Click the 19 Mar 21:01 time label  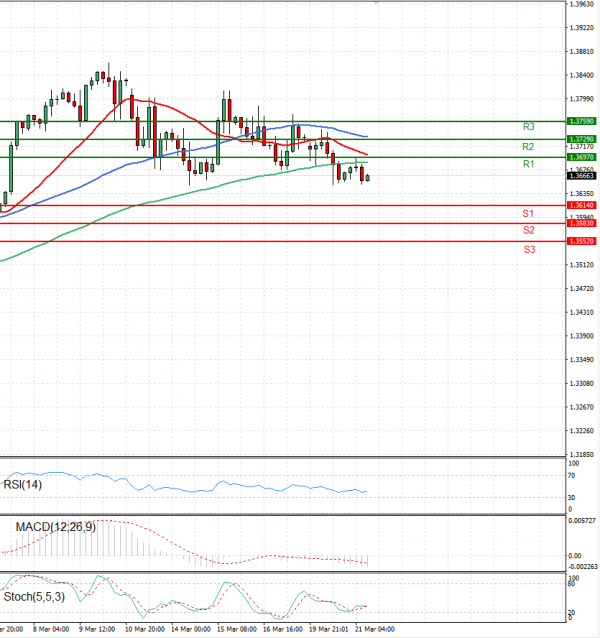tap(329, 629)
